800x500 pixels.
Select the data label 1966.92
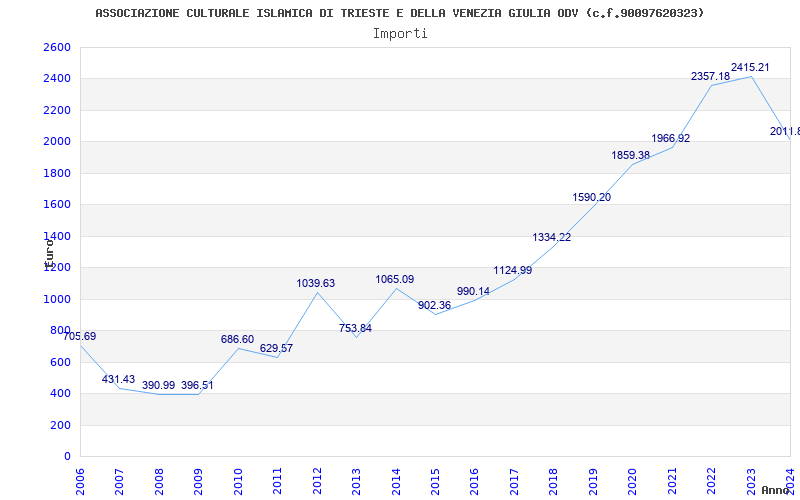(671, 138)
